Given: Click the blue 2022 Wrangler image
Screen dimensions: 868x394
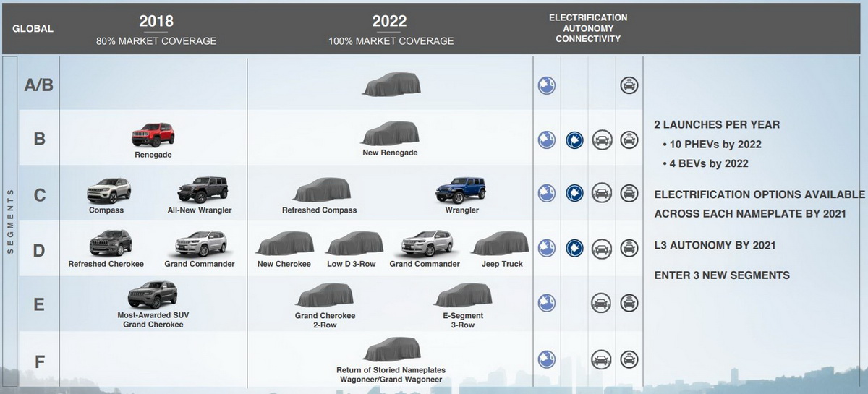Looking at the screenshot, I should (461, 189).
